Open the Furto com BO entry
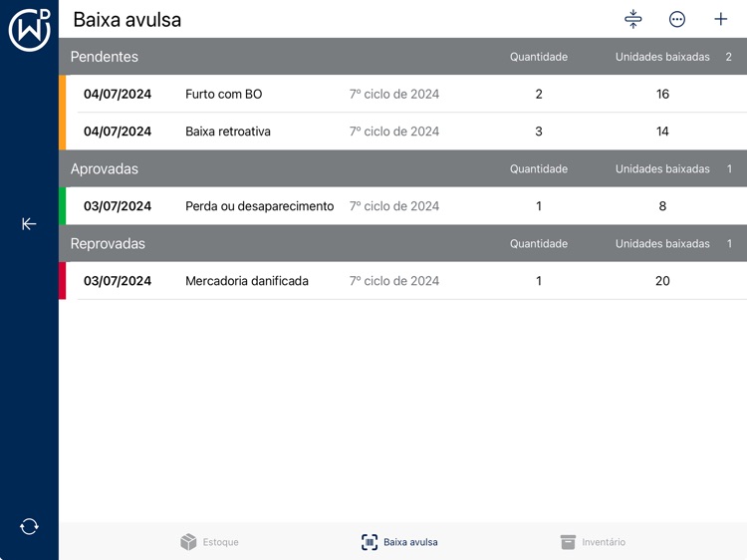 pyautogui.click(x=402, y=94)
